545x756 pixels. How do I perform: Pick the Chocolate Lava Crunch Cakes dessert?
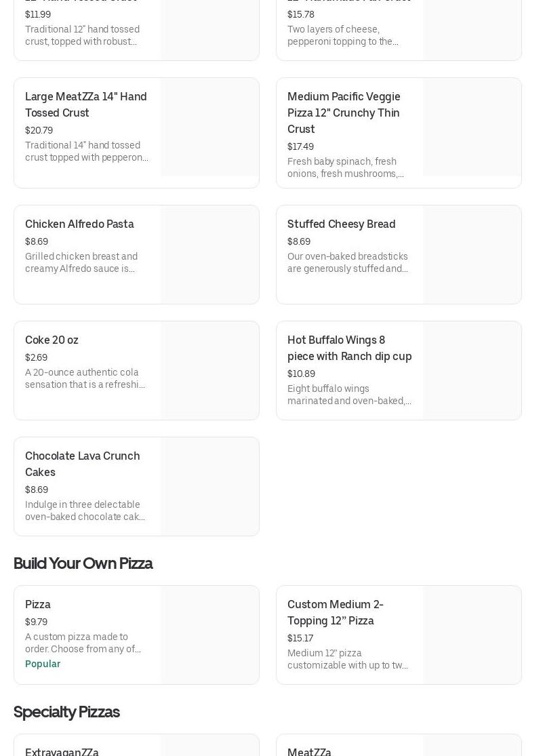pos(82,464)
